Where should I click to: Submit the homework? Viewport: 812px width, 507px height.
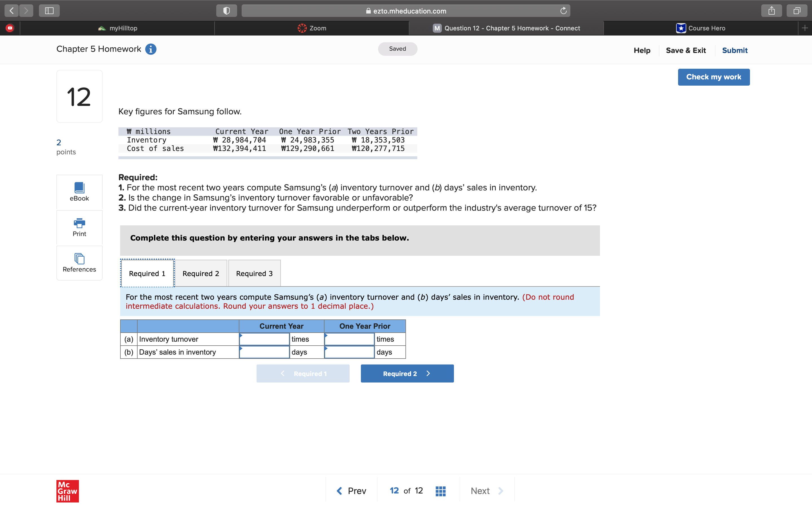734,50
